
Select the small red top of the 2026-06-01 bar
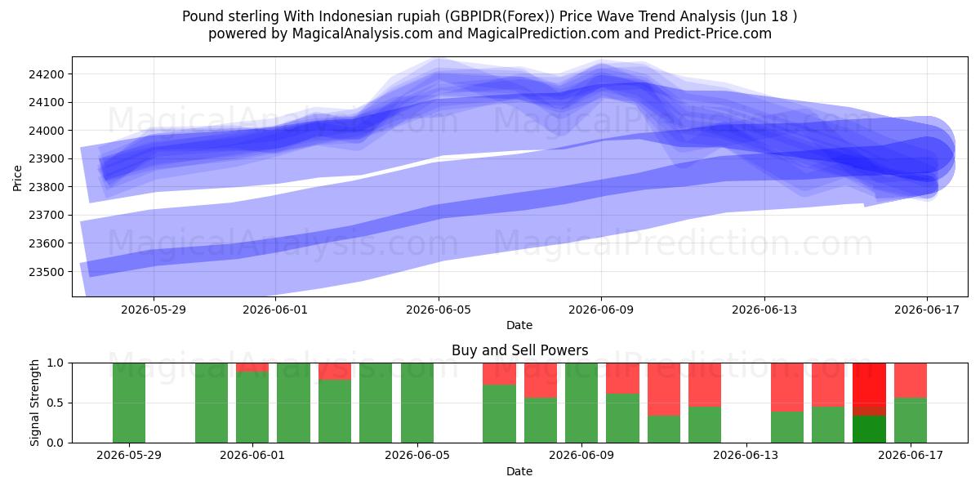(x=252, y=367)
